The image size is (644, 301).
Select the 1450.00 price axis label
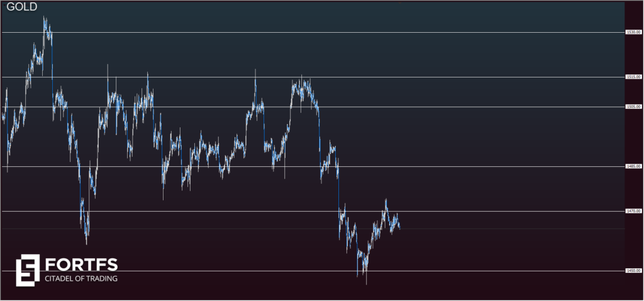633,271
